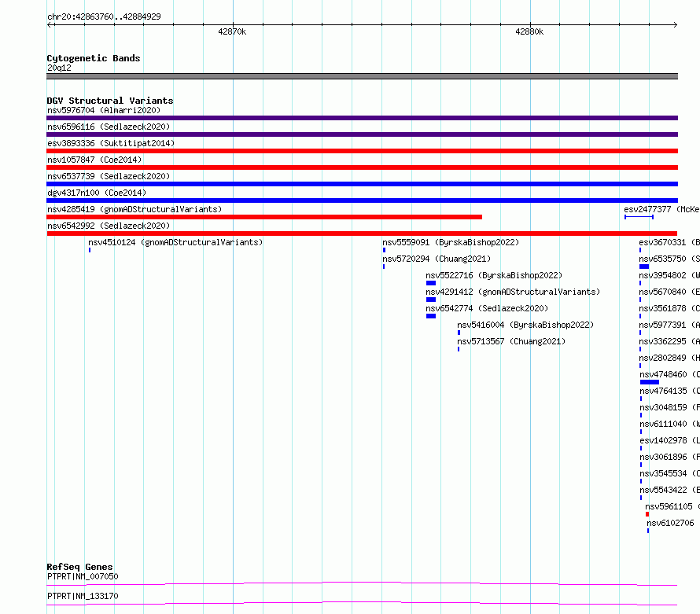Click the purple bar under nsv5976704

[362, 118]
